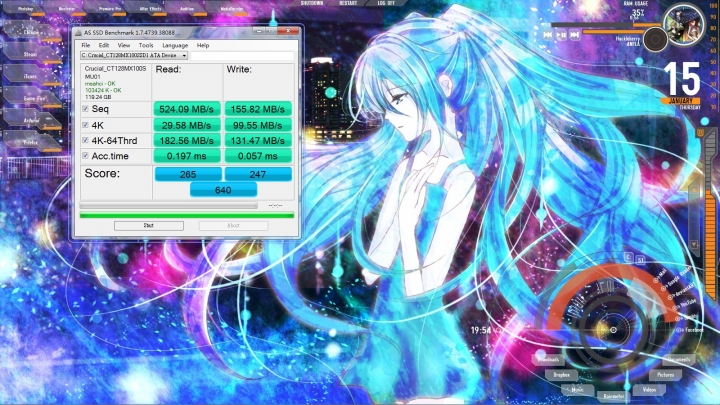
Task: Toggle play/pause in music player
Action: pos(561,34)
